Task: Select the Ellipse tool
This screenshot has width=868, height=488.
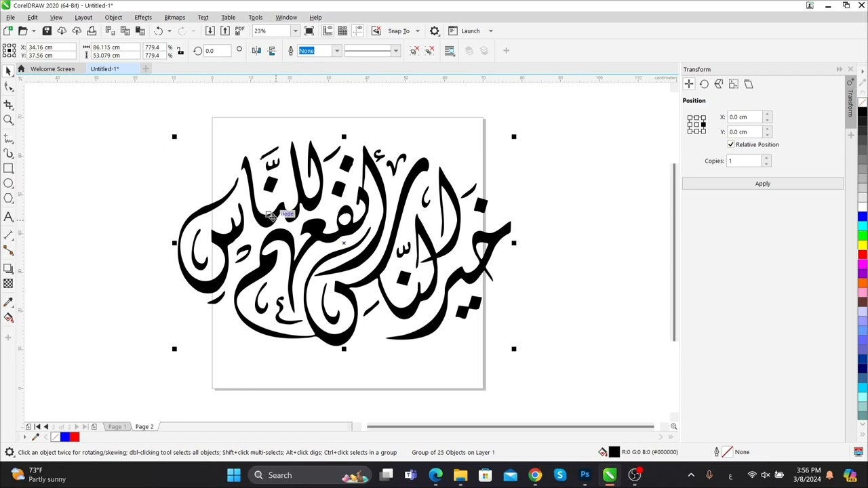Action: click(x=8, y=184)
